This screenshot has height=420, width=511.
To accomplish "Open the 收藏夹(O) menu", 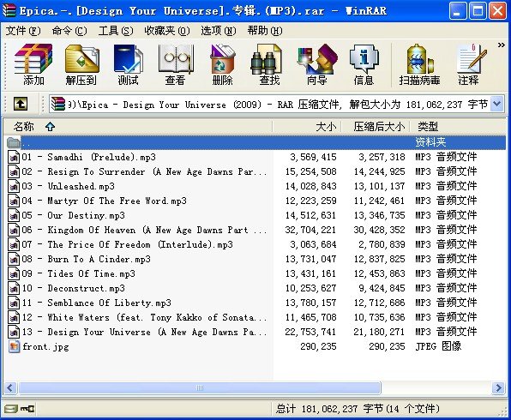I will tap(167, 31).
